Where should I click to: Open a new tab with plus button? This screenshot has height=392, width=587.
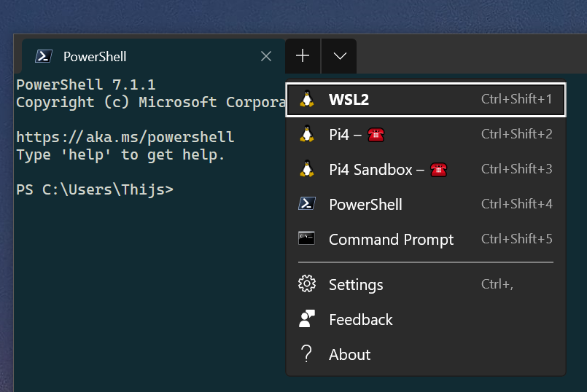[x=303, y=56]
